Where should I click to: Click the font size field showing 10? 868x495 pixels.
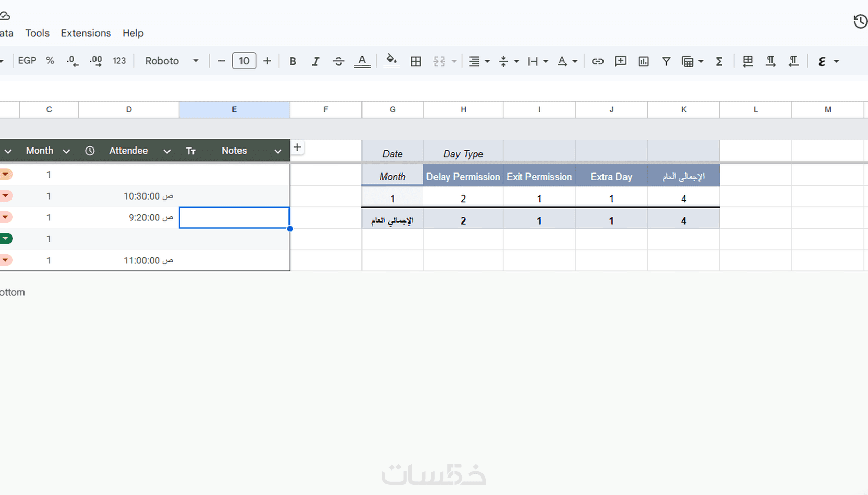coord(244,61)
